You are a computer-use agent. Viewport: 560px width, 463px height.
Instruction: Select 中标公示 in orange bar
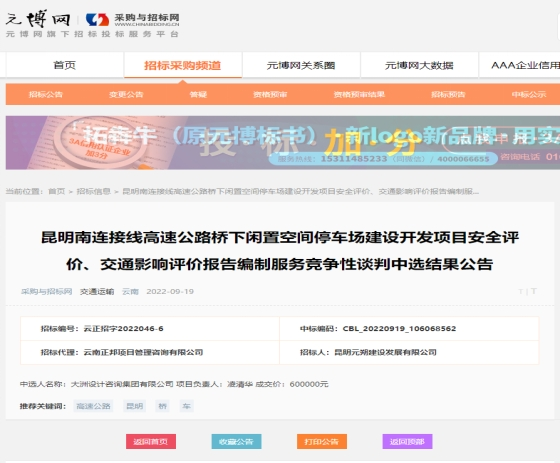point(529,94)
